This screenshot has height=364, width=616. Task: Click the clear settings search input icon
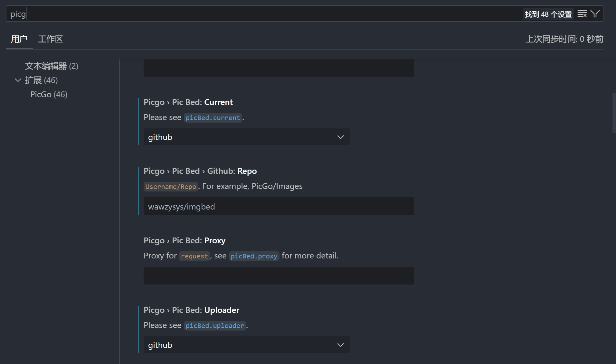pos(582,14)
